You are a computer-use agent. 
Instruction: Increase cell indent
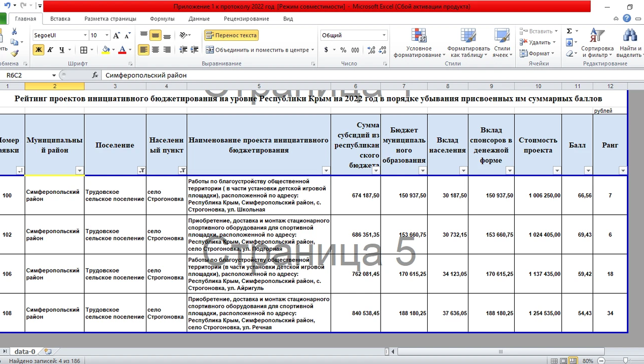click(x=195, y=50)
